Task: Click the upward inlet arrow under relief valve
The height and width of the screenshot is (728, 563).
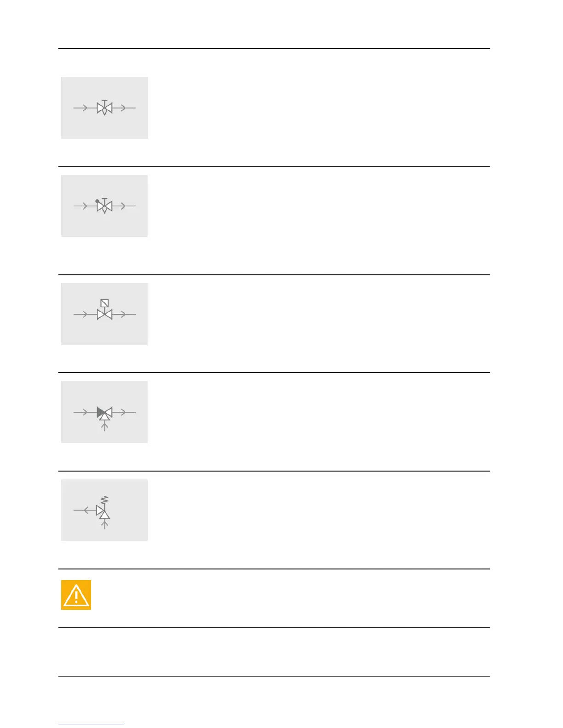Action: [x=105, y=524]
